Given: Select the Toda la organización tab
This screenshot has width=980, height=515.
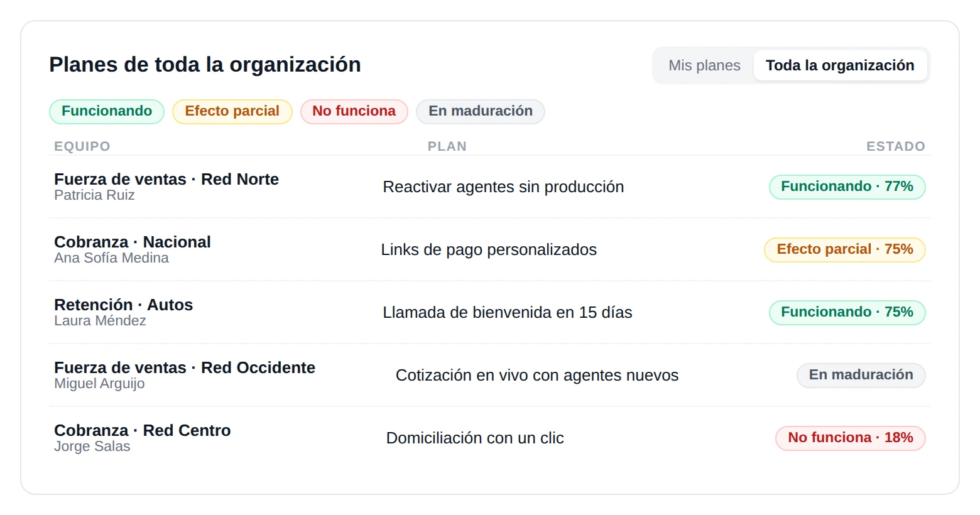Looking at the screenshot, I should 840,65.
